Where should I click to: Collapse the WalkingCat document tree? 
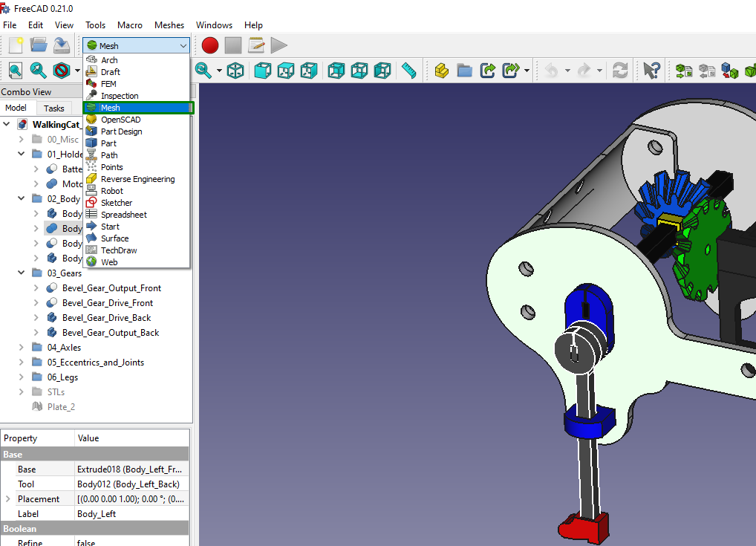pyautogui.click(x=6, y=125)
